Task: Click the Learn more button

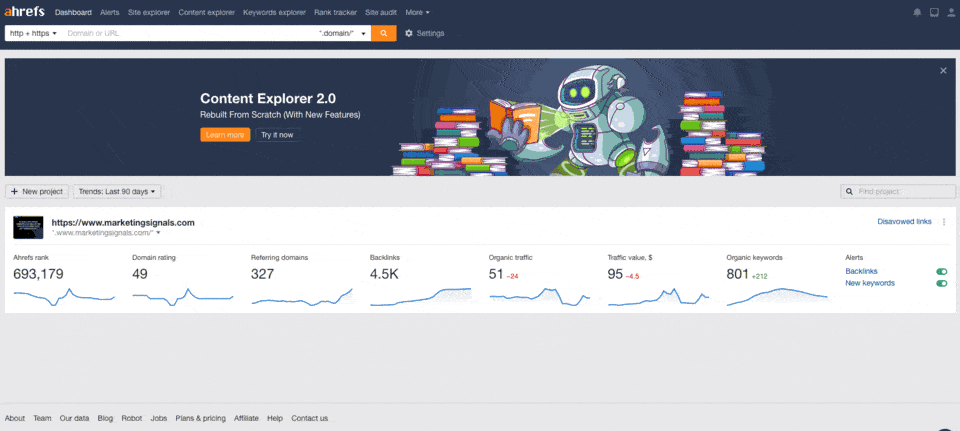Action: (x=225, y=135)
